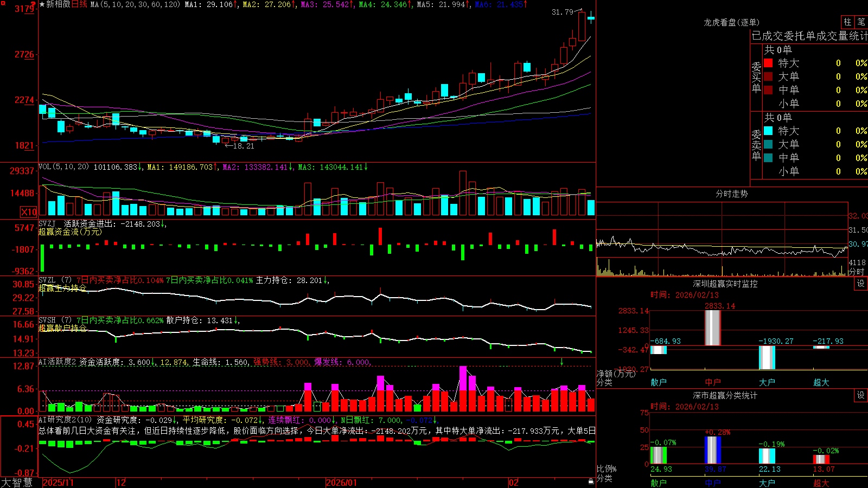Click the yellow 超赢主力持仓 label

click(x=62, y=288)
